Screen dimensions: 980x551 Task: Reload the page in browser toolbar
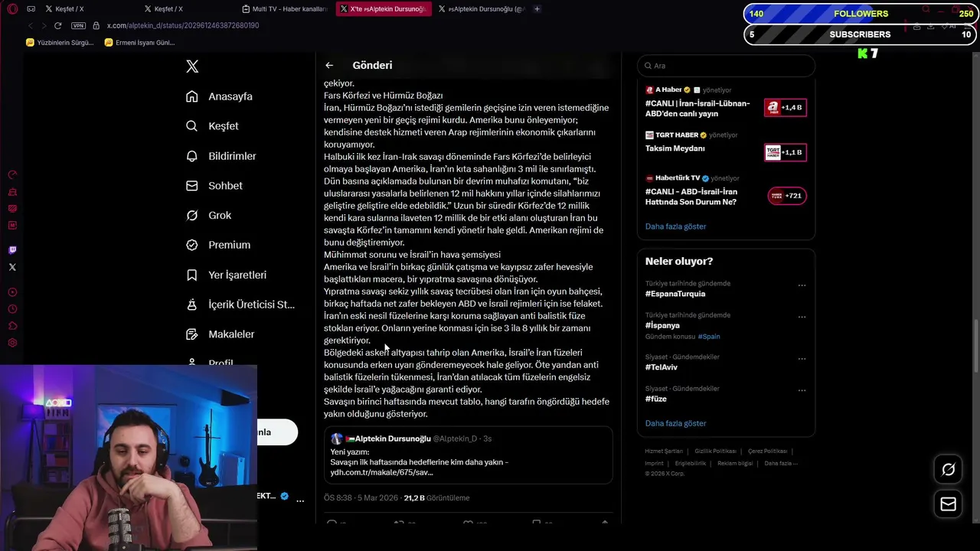(x=57, y=25)
